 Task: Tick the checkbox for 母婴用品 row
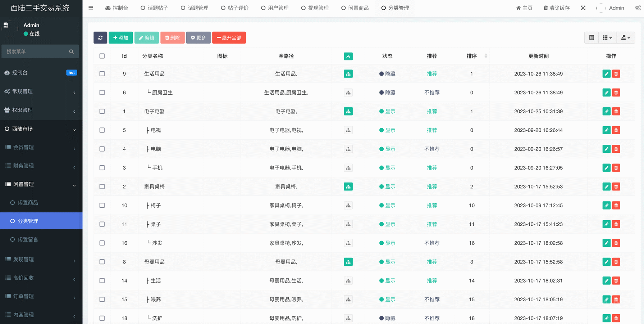coord(102,262)
